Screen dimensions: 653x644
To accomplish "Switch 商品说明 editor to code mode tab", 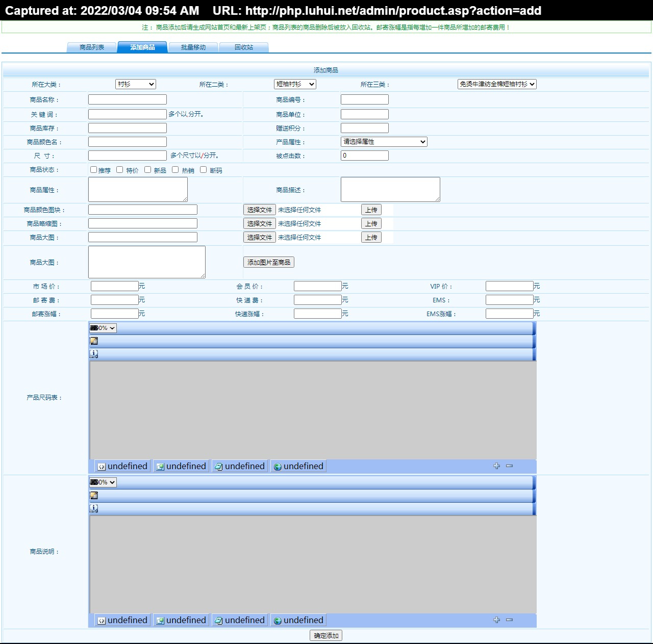I will (122, 620).
